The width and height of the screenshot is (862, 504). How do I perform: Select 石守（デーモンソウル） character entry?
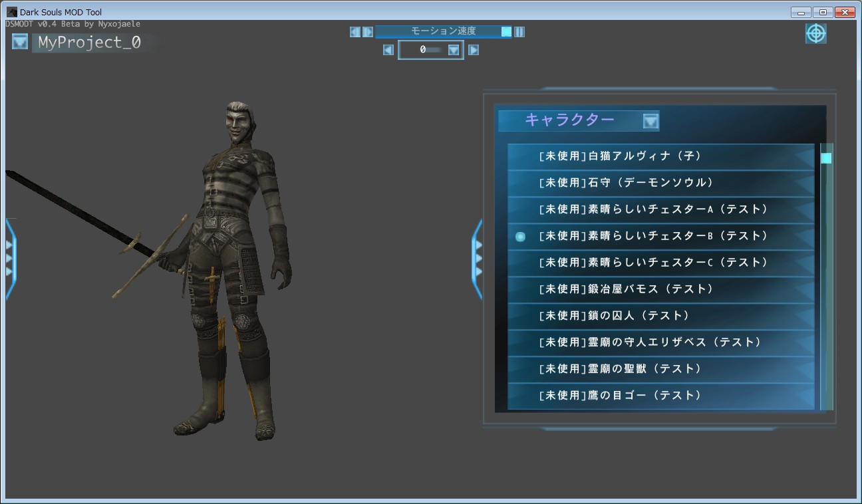(x=661, y=183)
